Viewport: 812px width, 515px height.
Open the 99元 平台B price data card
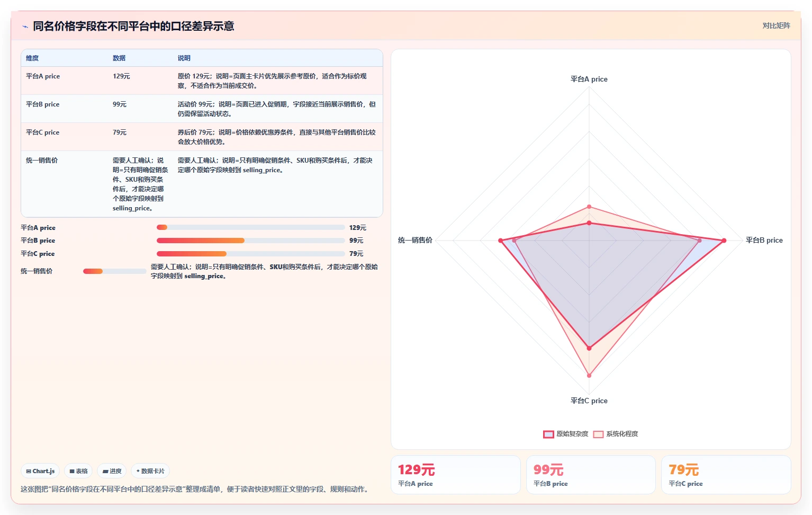click(x=591, y=475)
